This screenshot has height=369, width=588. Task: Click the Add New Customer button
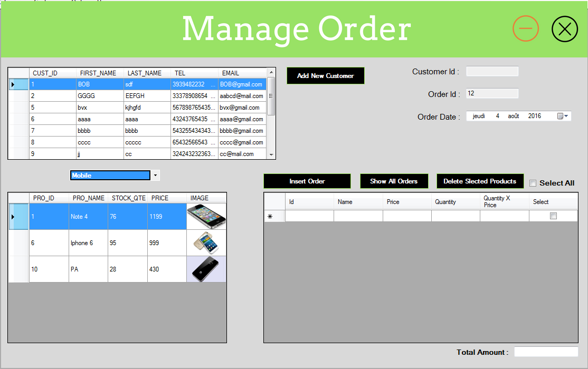coord(325,75)
